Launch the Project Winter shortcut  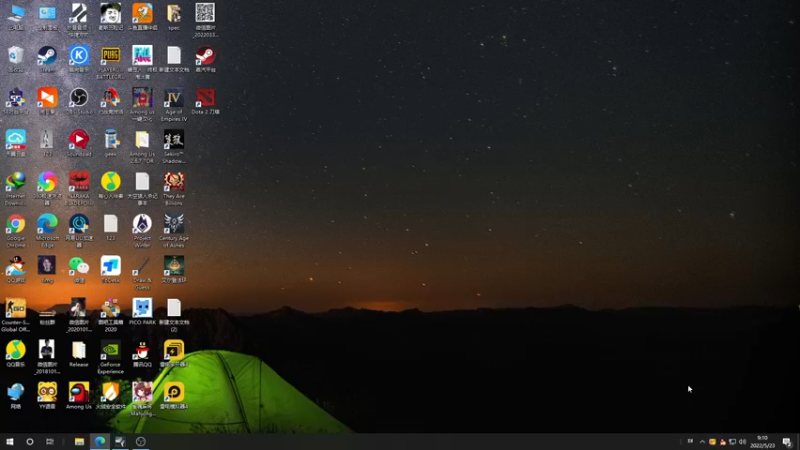click(142, 224)
